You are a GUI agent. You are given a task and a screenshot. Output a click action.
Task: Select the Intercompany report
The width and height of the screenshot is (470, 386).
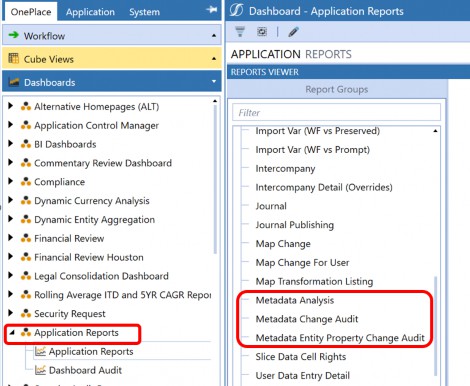(x=285, y=169)
